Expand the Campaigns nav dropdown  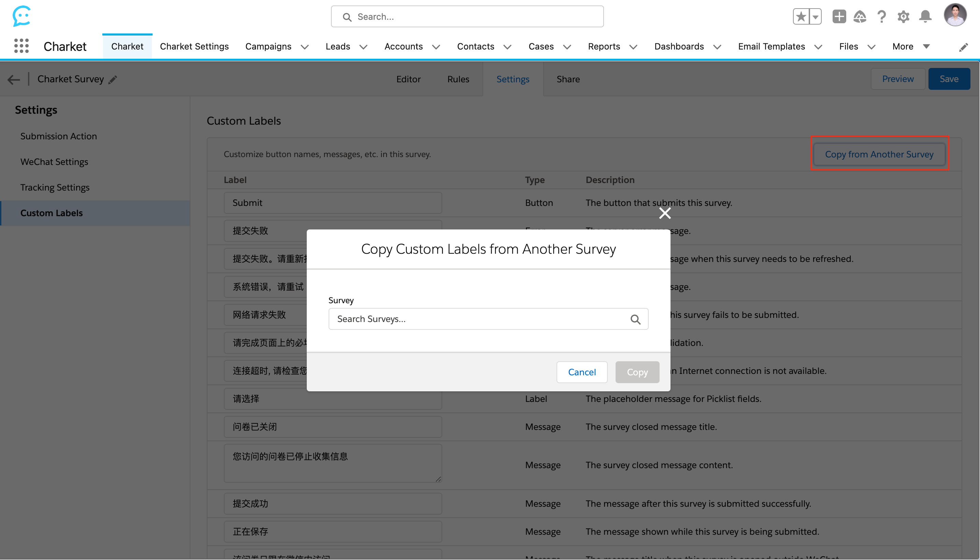(x=304, y=47)
